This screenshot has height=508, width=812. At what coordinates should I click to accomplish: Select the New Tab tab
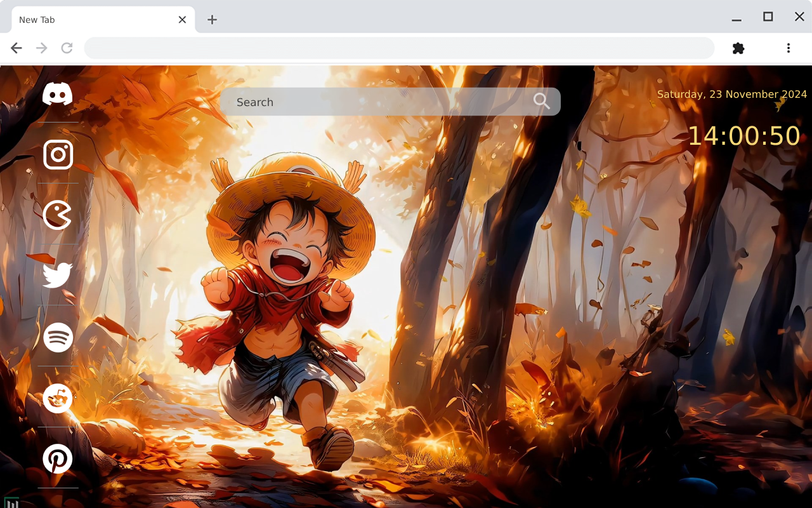[x=103, y=20]
